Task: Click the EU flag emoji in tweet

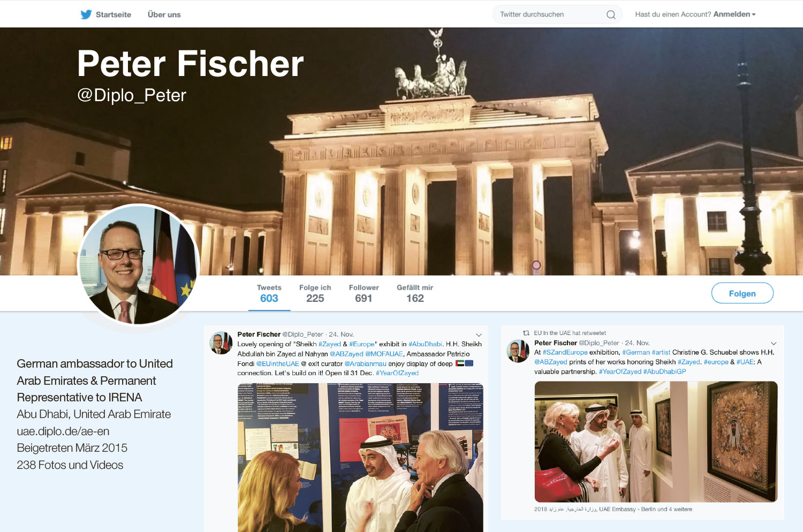Action: coord(469,363)
